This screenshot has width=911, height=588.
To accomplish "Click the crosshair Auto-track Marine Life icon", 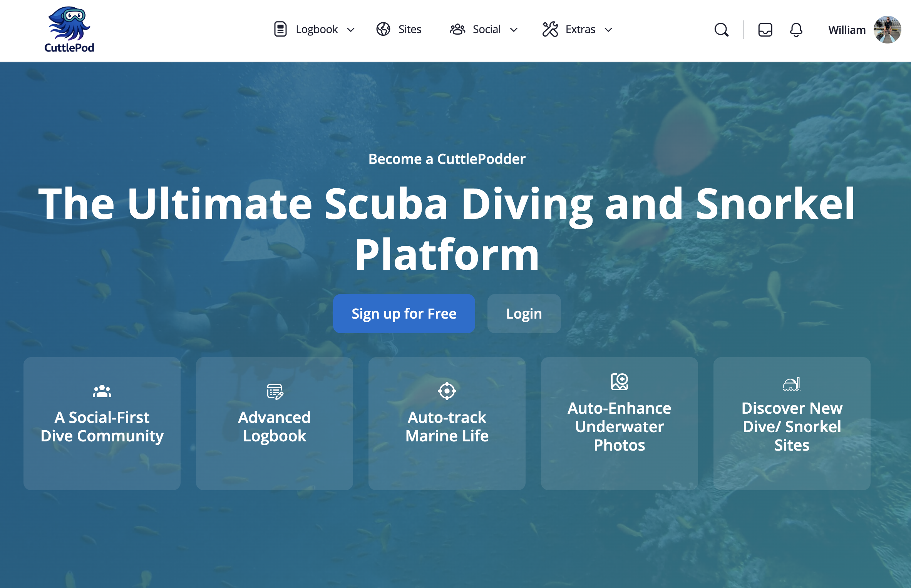I will click(447, 391).
